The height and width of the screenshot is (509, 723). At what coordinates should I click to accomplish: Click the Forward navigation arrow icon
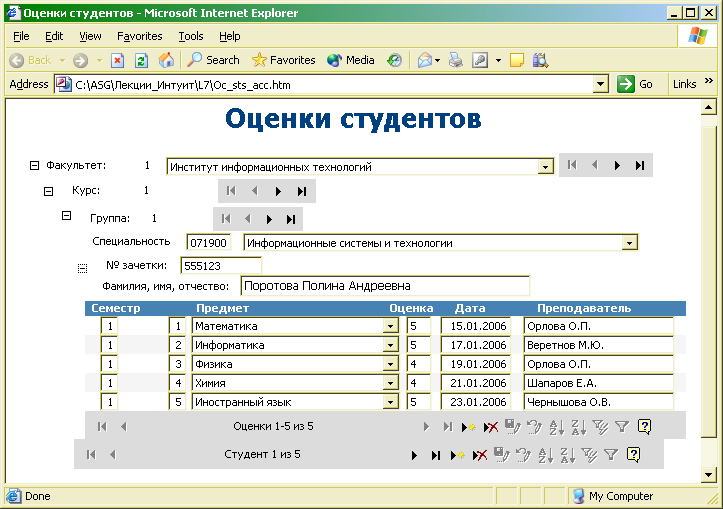point(80,60)
